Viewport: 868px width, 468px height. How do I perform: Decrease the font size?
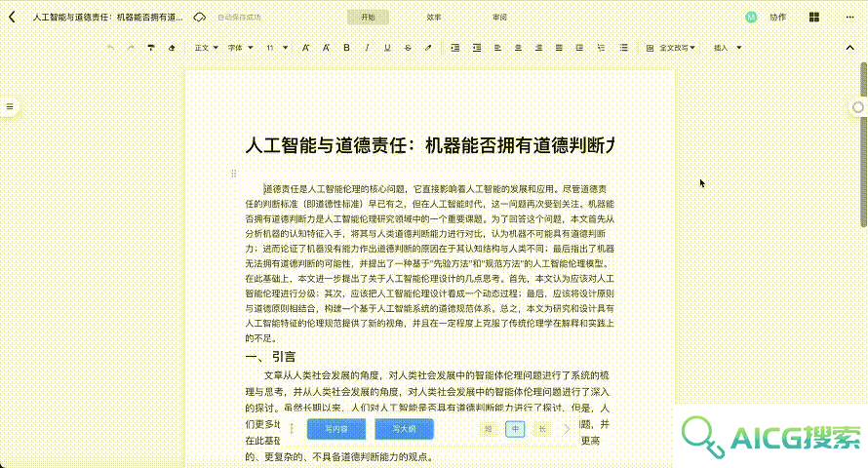coord(326,48)
